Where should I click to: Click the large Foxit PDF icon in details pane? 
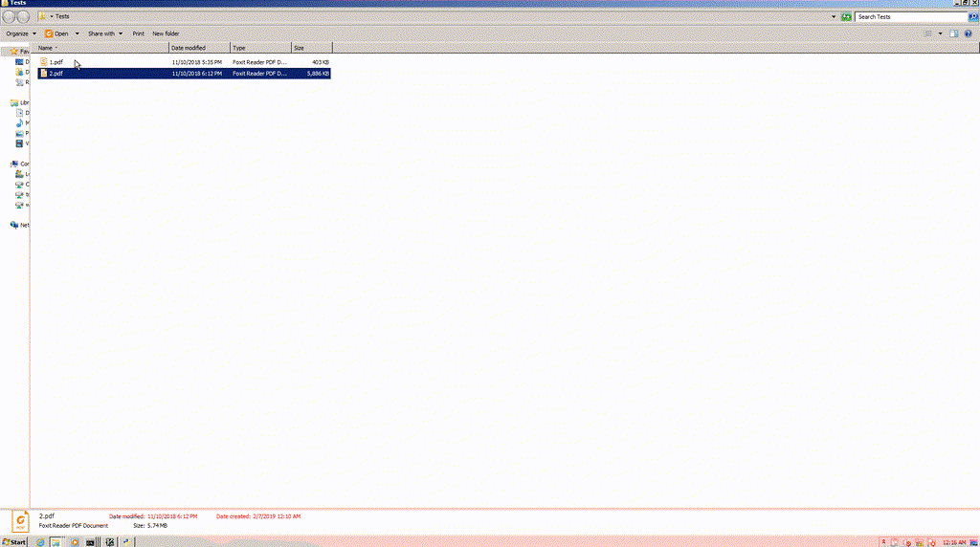(20, 521)
